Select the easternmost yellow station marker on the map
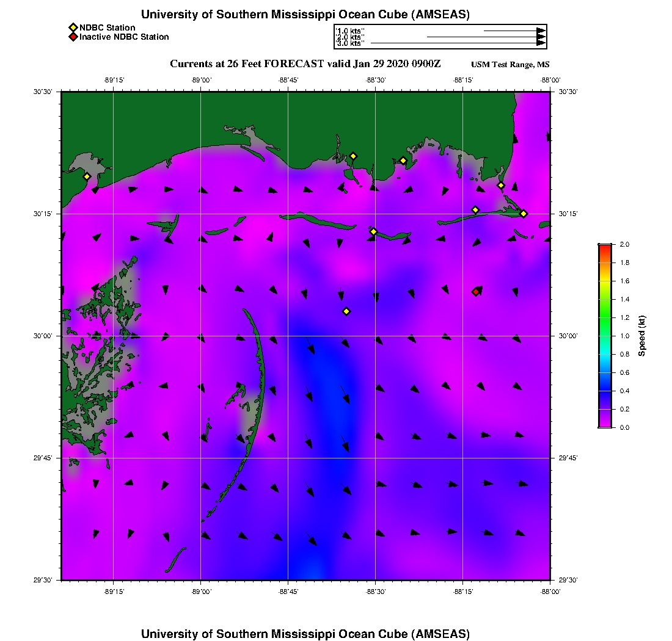 524,213
